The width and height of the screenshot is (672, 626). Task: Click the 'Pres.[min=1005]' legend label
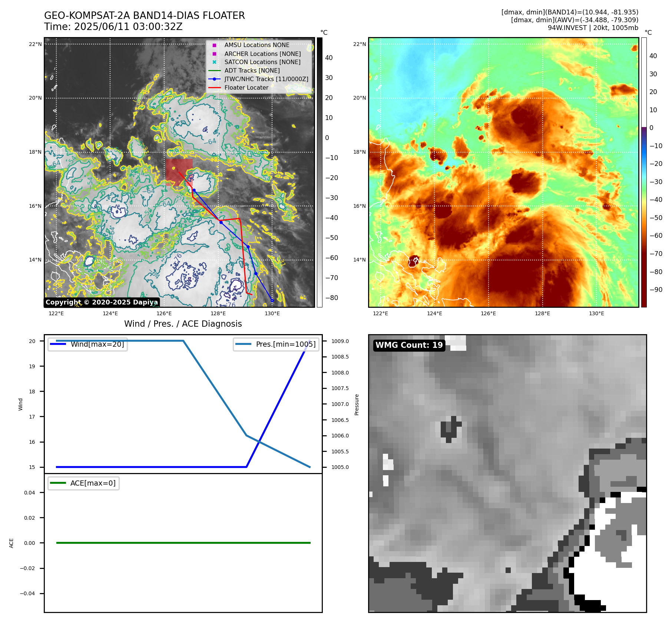tap(286, 344)
